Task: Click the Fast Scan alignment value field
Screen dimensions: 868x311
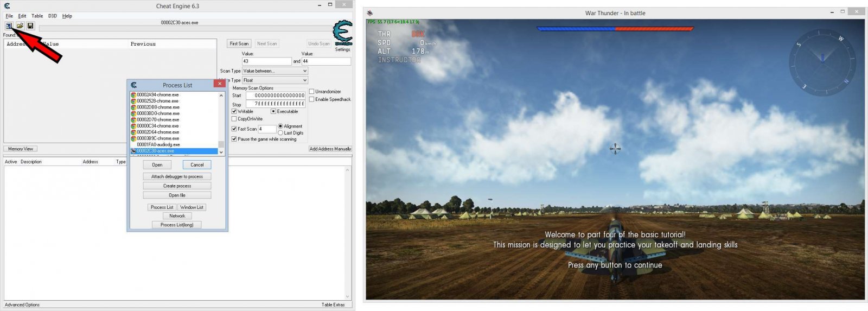Action: pos(267,129)
